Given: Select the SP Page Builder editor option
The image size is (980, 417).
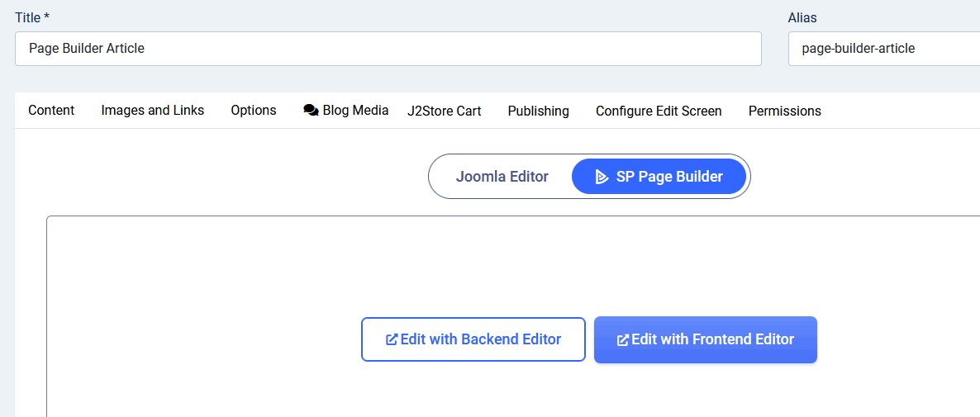Looking at the screenshot, I should (x=659, y=177).
